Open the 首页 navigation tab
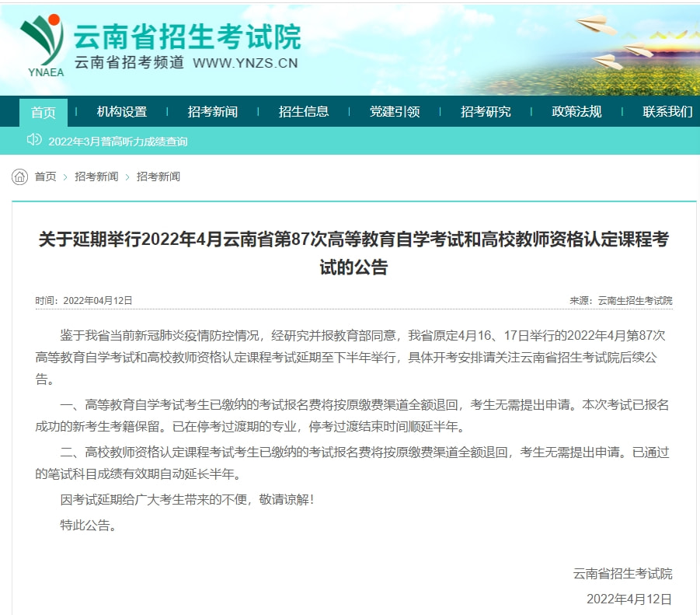Image resolution: width=700 pixels, height=615 pixels. point(44,112)
